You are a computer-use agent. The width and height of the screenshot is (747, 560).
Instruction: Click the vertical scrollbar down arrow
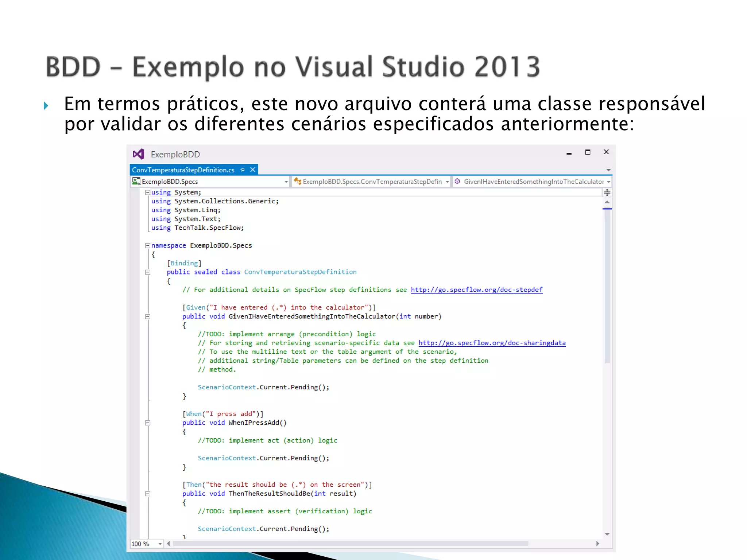(607, 534)
